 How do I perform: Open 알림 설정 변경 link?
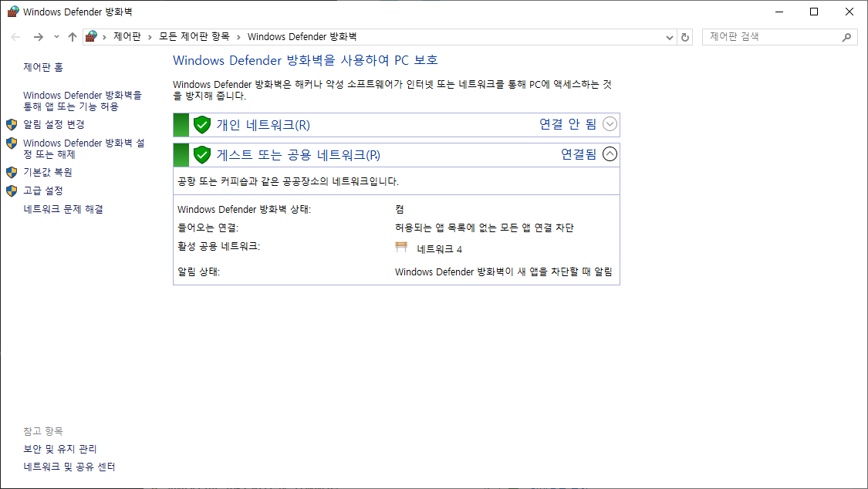tap(54, 124)
